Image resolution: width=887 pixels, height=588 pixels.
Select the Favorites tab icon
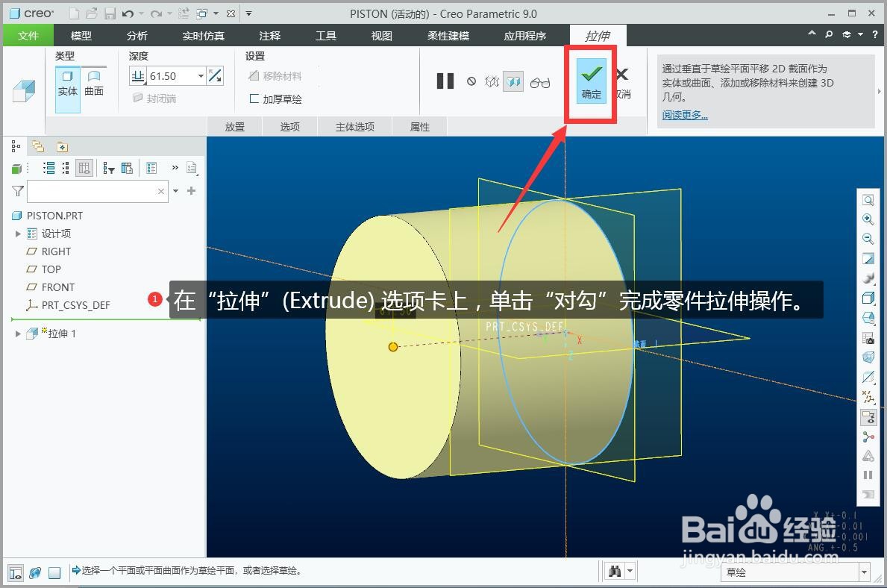[62, 147]
